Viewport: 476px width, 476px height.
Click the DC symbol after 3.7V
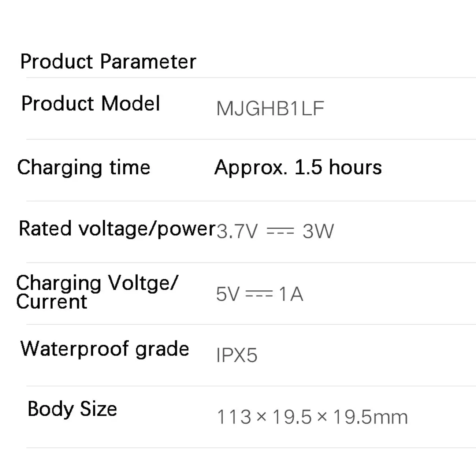pyautogui.click(x=280, y=231)
